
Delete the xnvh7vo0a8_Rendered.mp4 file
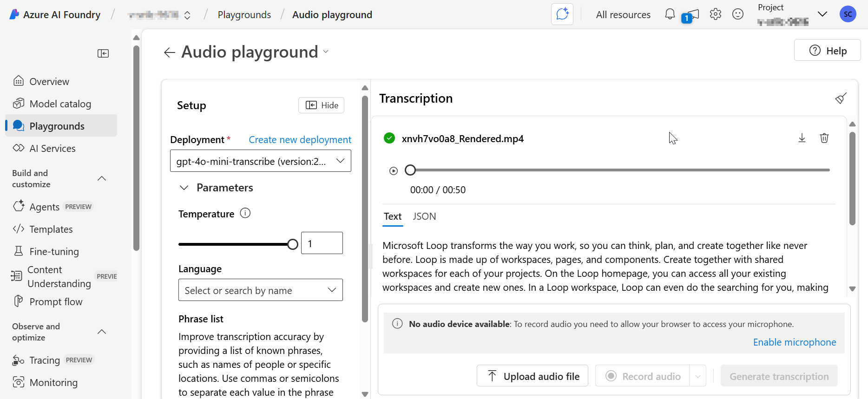tap(824, 138)
